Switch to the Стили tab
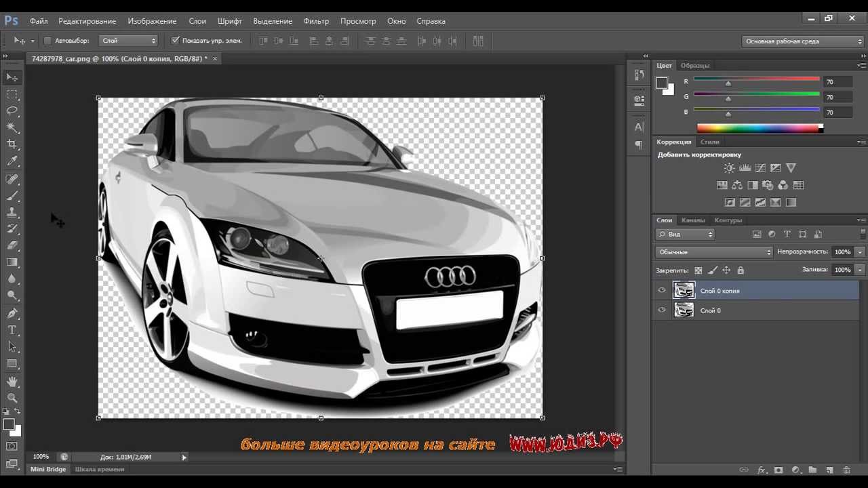868x488 pixels. pyautogui.click(x=709, y=142)
